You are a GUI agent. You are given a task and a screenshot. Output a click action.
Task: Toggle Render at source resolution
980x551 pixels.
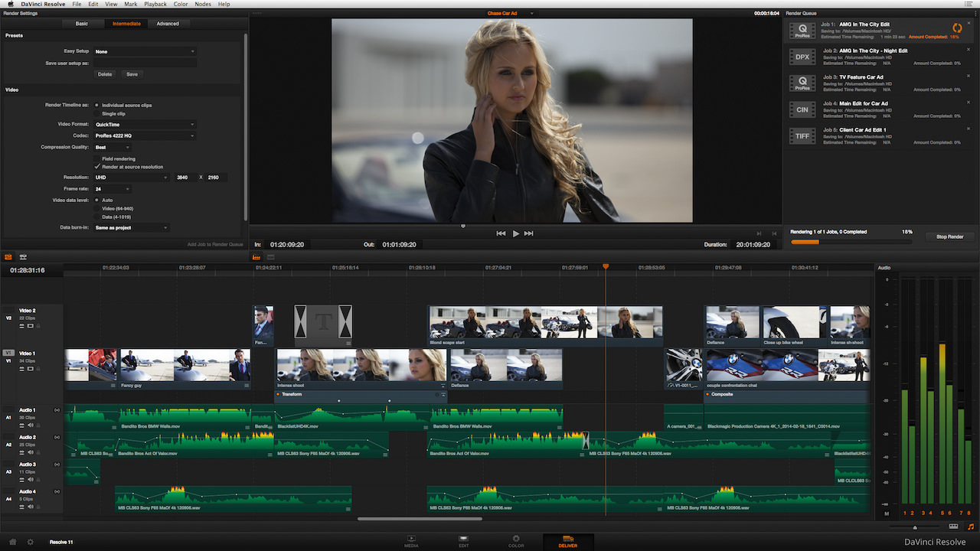pos(96,166)
